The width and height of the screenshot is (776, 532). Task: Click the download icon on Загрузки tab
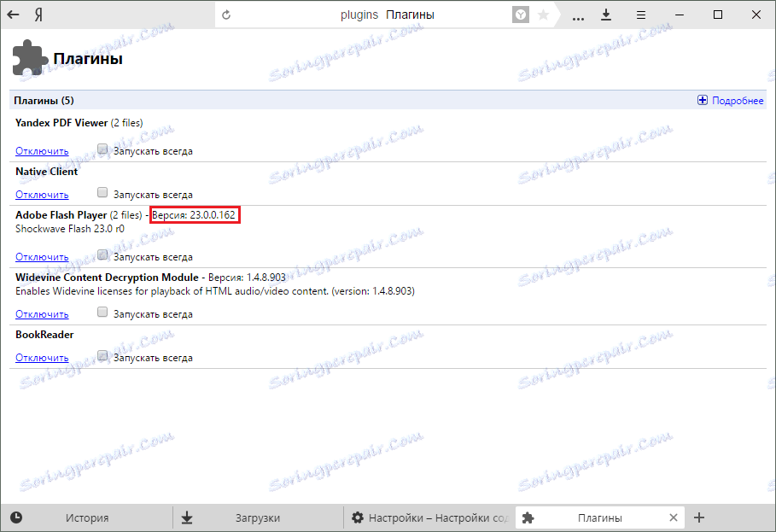click(x=187, y=517)
